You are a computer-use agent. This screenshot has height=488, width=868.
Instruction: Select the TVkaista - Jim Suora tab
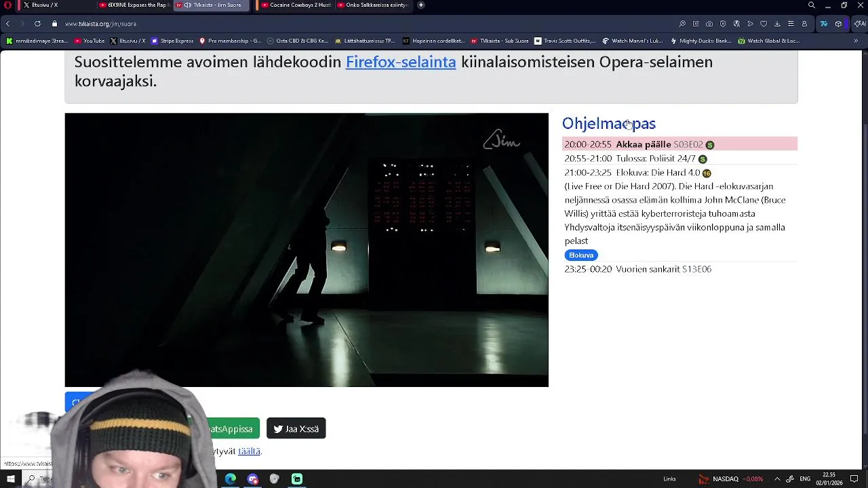[x=212, y=5]
